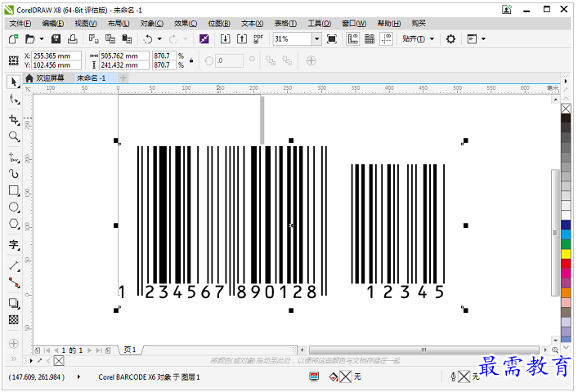
Task: Open the 对象(C) menu
Action: click(152, 24)
